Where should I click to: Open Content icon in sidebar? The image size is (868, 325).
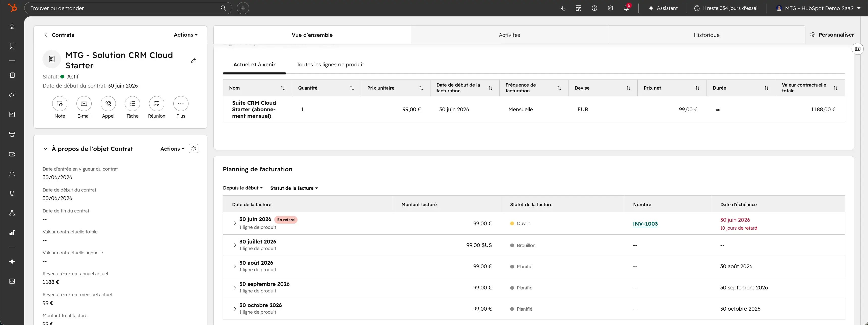coord(12,115)
